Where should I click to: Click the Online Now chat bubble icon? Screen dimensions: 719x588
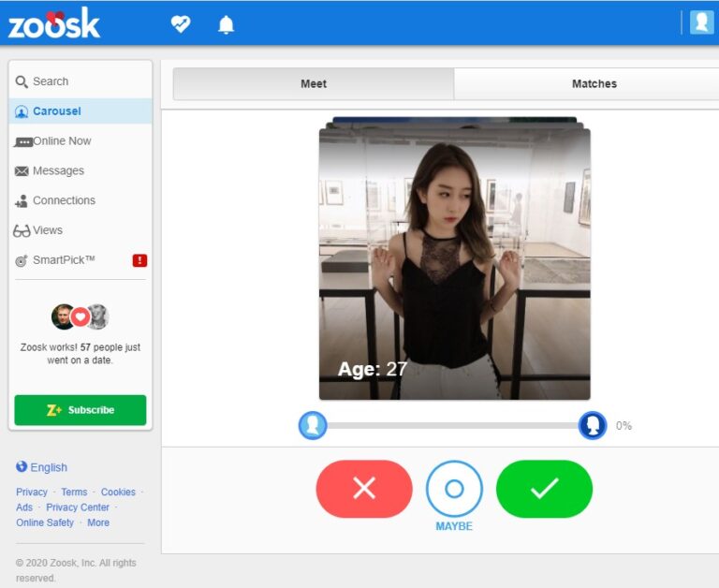pyautogui.click(x=22, y=141)
